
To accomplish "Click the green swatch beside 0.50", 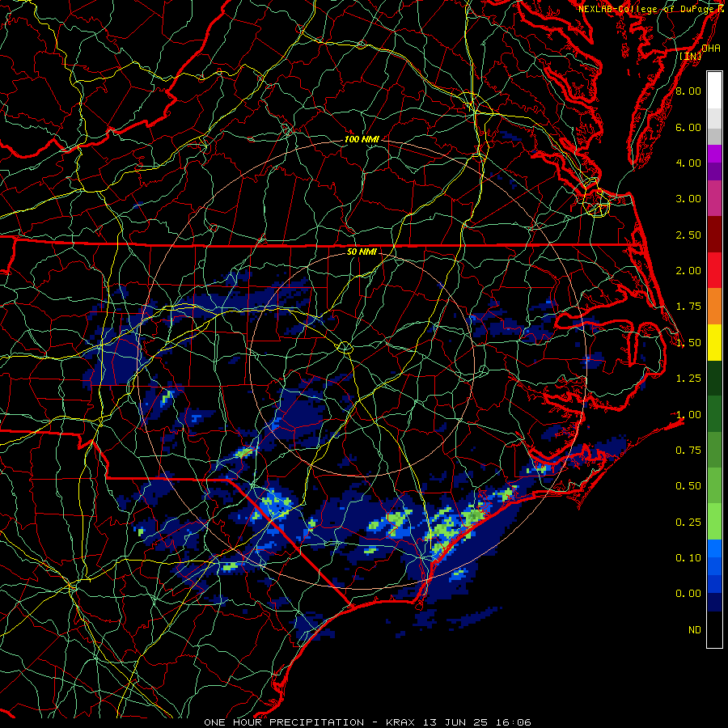I will click(714, 485).
